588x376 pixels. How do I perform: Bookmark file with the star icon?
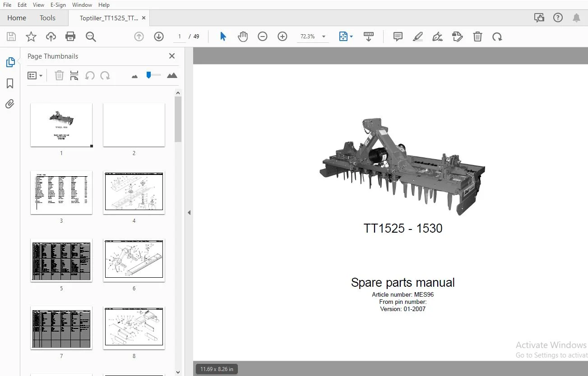pos(31,37)
